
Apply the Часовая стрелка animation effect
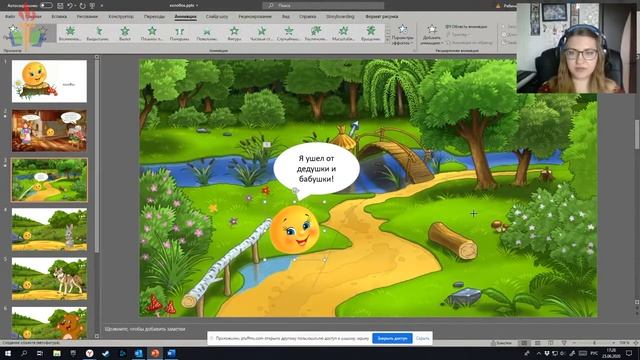(x=262, y=33)
